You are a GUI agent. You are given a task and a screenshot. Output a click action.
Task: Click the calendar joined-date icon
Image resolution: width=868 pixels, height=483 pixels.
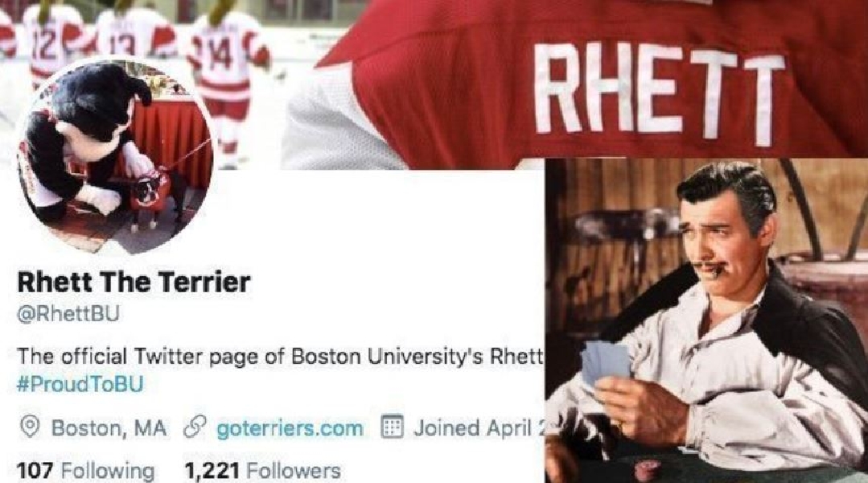pyautogui.click(x=392, y=427)
